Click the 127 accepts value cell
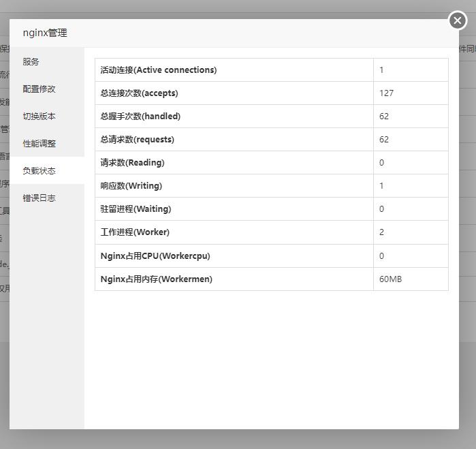Image resolution: width=476 pixels, height=449 pixels. click(x=387, y=93)
